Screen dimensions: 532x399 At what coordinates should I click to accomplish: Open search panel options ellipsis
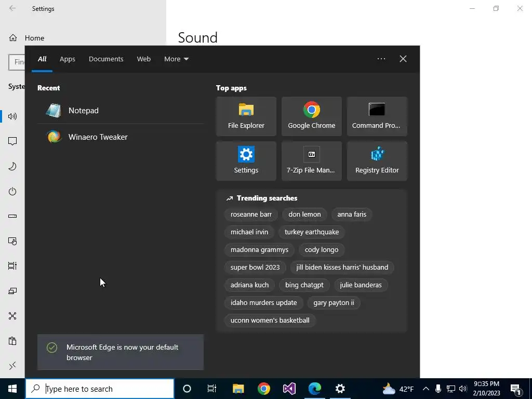[x=381, y=59]
